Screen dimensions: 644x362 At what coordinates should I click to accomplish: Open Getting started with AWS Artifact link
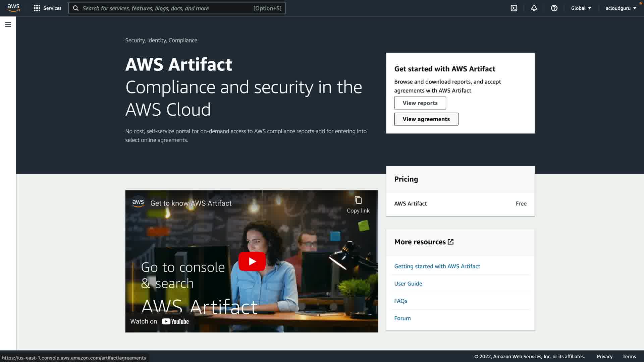point(437,266)
